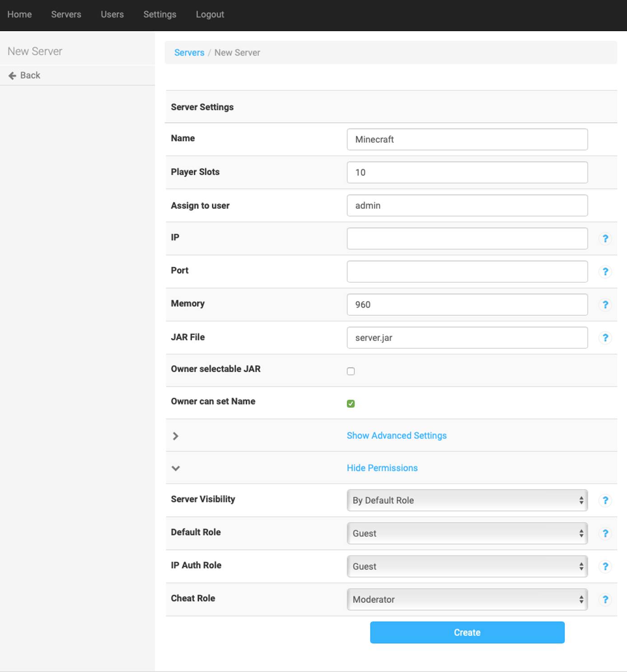Click the Default Role help icon
627x672 pixels.
click(x=605, y=533)
